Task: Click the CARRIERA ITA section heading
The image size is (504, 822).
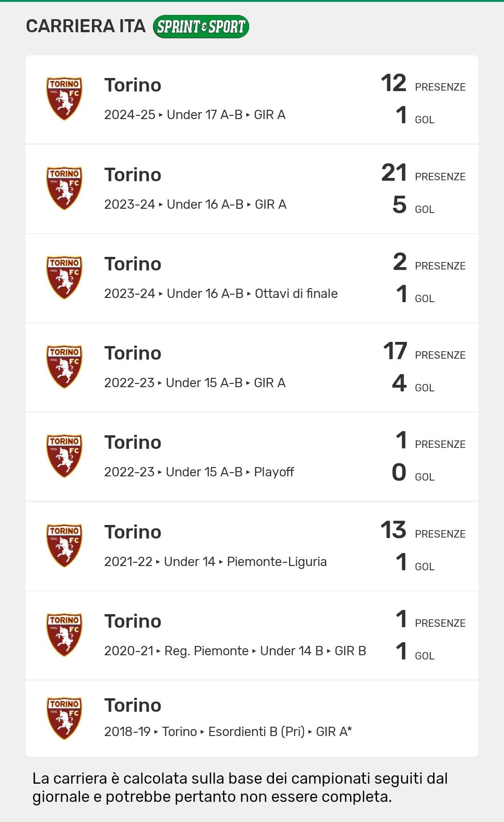Action: 86,26
